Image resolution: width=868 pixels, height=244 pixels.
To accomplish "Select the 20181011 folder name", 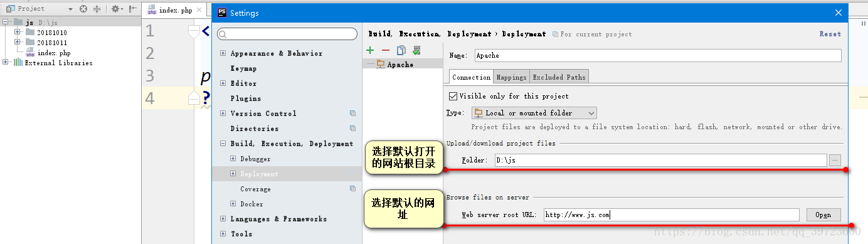I will [x=51, y=42].
